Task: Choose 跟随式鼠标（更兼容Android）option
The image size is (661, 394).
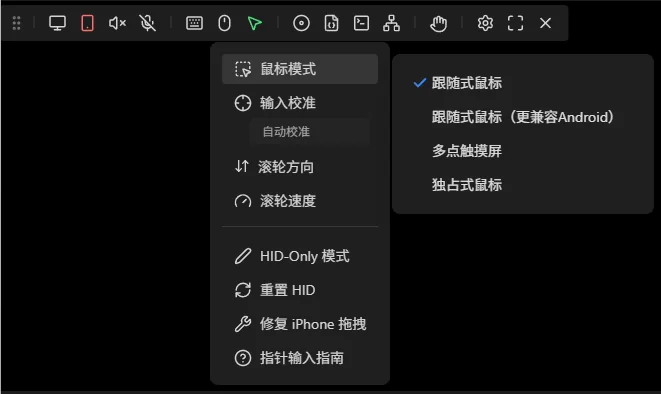Action: 523,117
